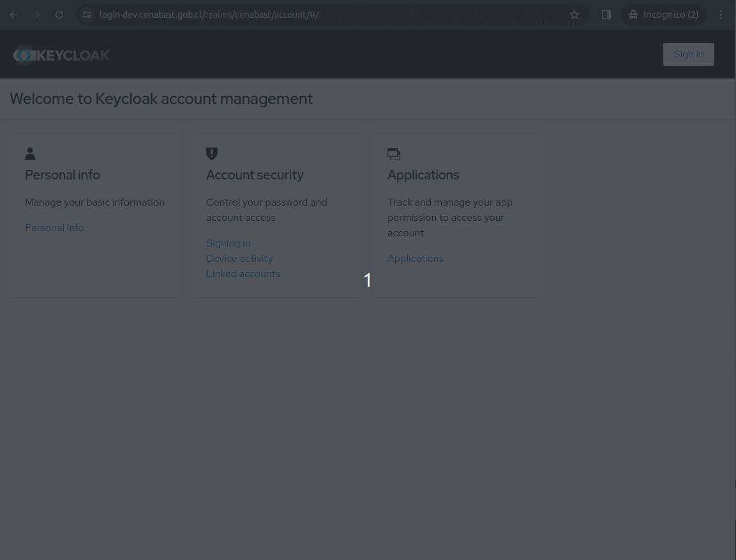The height and width of the screenshot is (560, 736).
Task: Reload the page using the refresh icon
Action: [59, 14]
